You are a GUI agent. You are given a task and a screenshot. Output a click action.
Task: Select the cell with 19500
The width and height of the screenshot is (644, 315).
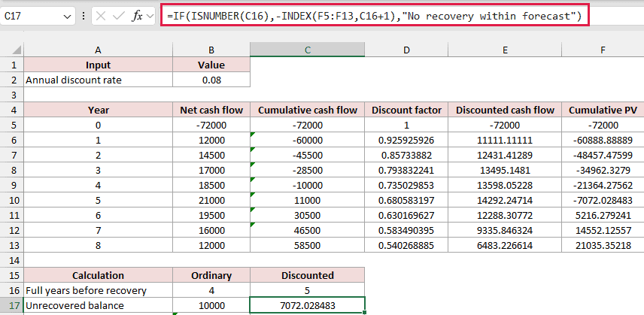(211, 215)
